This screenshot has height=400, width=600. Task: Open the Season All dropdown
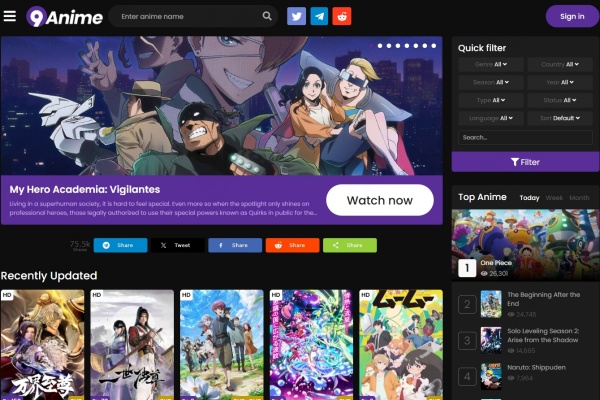[x=491, y=82]
